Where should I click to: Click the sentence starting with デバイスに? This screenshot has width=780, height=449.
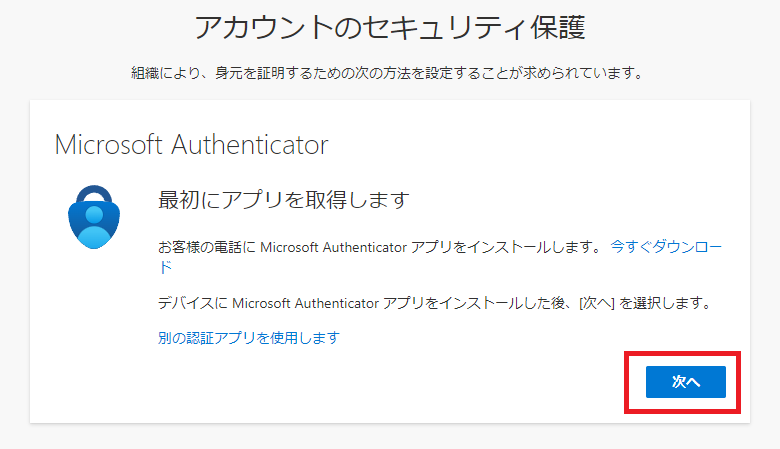tap(436, 303)
